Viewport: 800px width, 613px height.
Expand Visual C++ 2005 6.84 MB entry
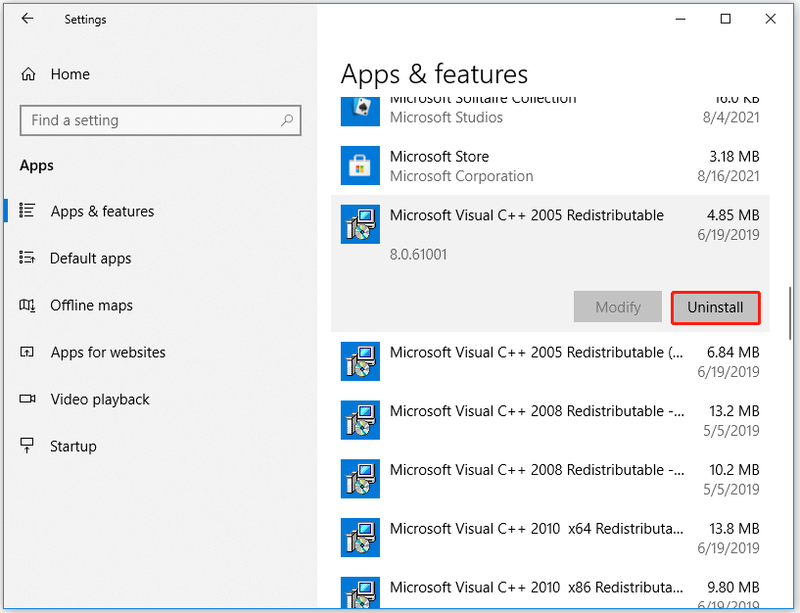(550, 361)
